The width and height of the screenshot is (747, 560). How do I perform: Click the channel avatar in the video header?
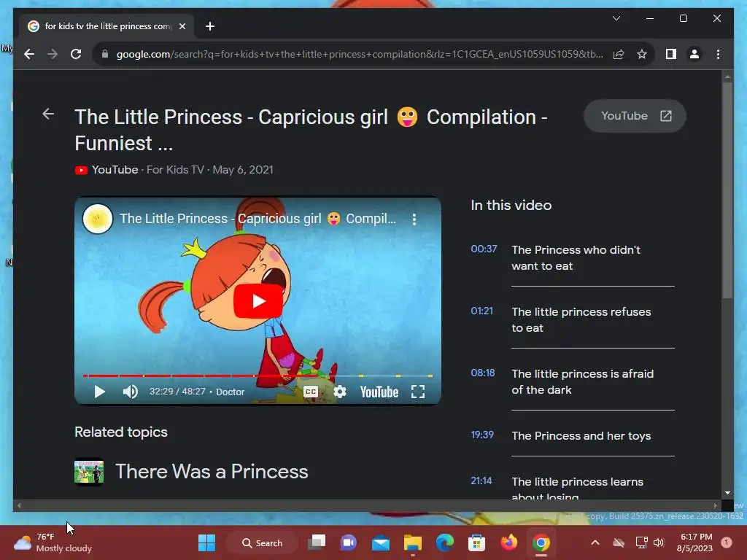pyautogui.click(x=98, y=219)
